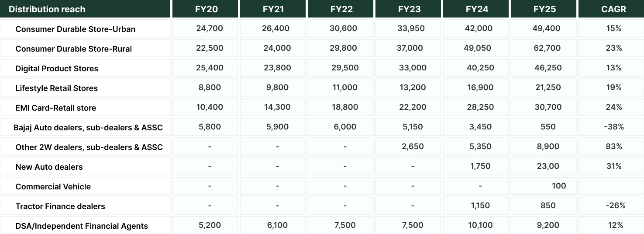
Task: Select the Commercial Vehicle FY25 cell showing 100
Action: coord(559,186)
